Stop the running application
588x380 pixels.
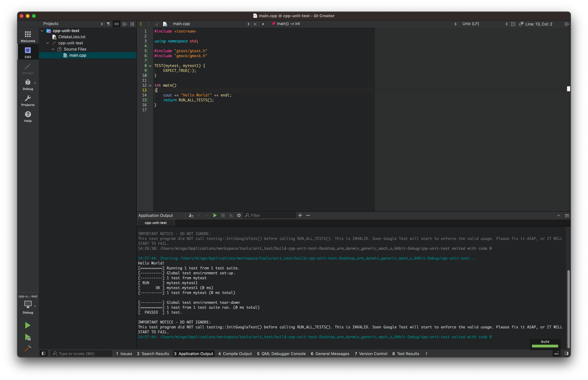pyautogui.click(x=223, y=215)
